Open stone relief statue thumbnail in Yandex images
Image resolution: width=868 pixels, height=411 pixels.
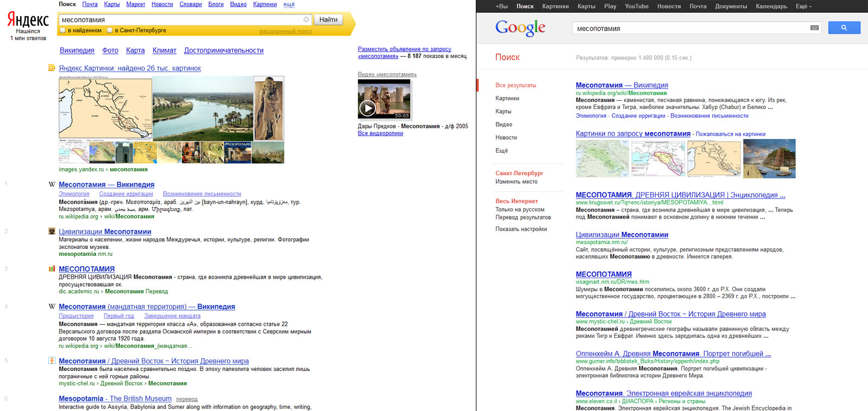(269, 108)
